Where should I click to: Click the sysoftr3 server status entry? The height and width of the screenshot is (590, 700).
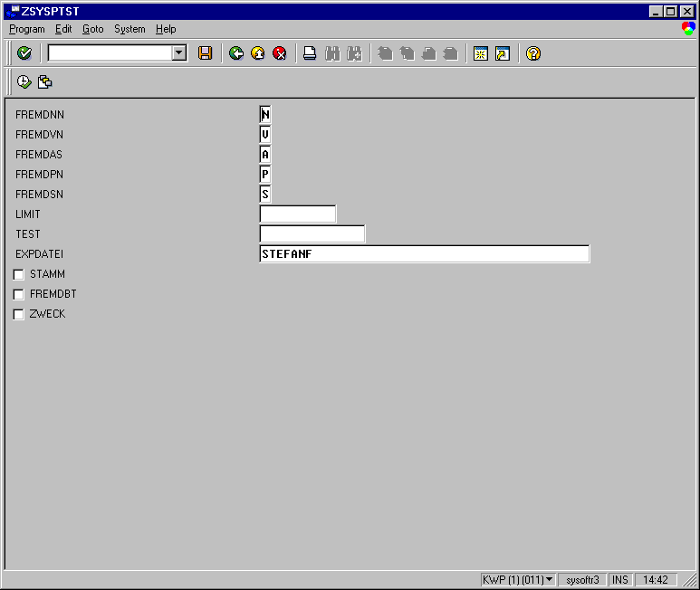[x=582, y=580]
